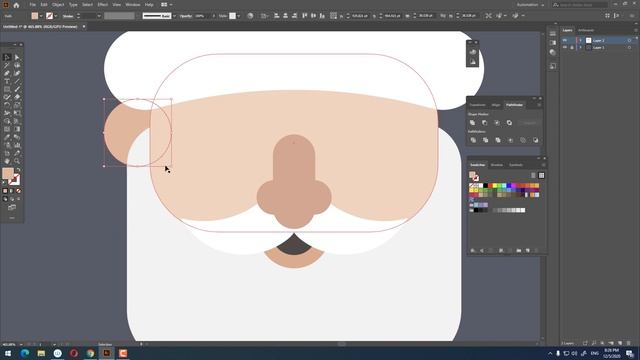The height and width of the screenshot is (360, 640).
Task: Click Layer 1 target circle
Action: [629, 48]
